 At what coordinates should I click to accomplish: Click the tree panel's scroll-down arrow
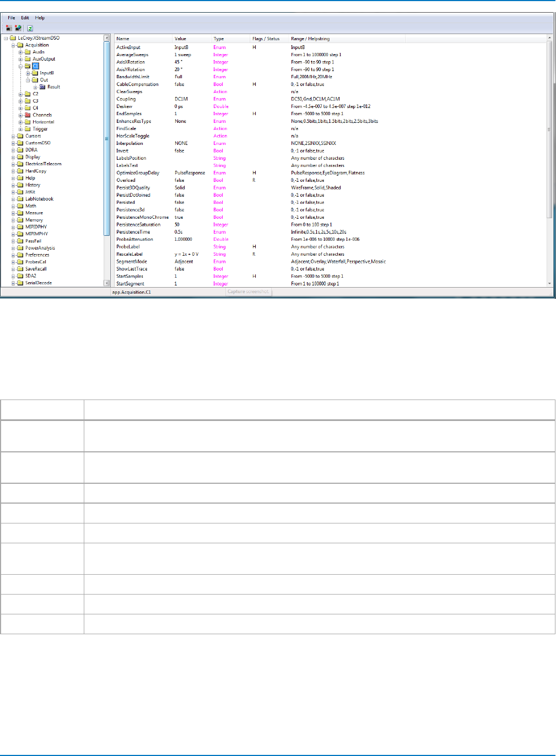(x=107, y=283)
